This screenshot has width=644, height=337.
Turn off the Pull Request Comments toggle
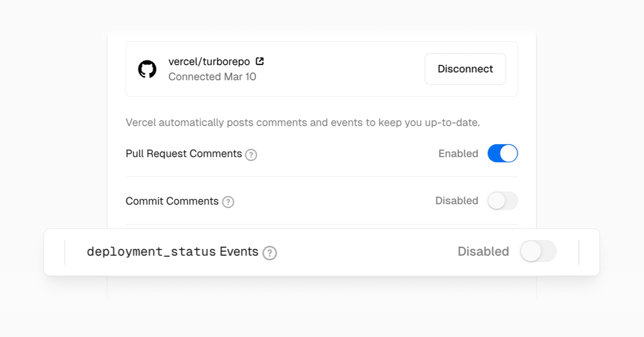pyautogui.click(x=502, y=153)
